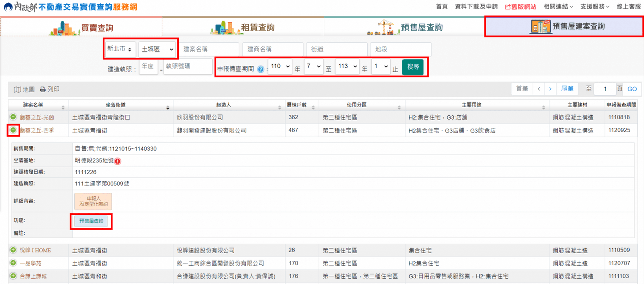Expand the 相關連結 menu
This screenshot has width=644, height=284.
(x=558, y=7)
